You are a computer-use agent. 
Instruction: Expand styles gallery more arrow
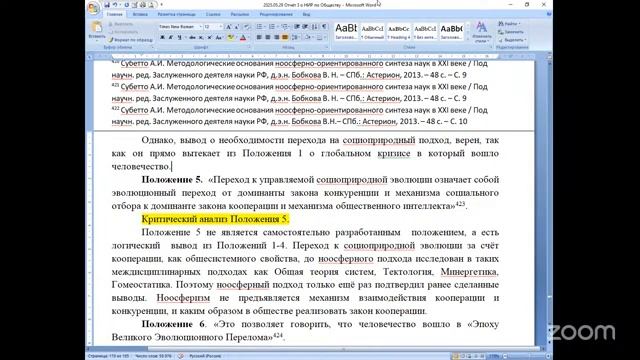tap(467, 38)
